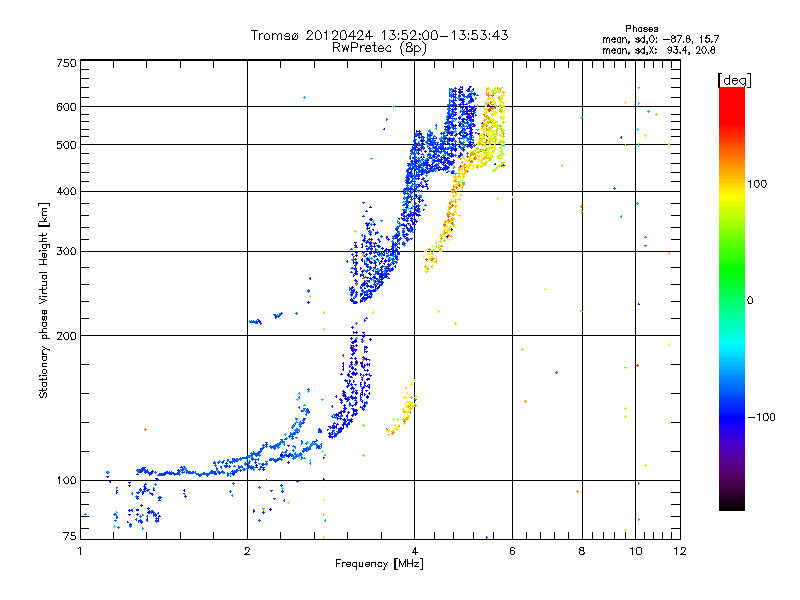Click the y-axis tick label '200'
Viewport: 800px width, 600px height.
pyautogui.click(x=66, y=336)
